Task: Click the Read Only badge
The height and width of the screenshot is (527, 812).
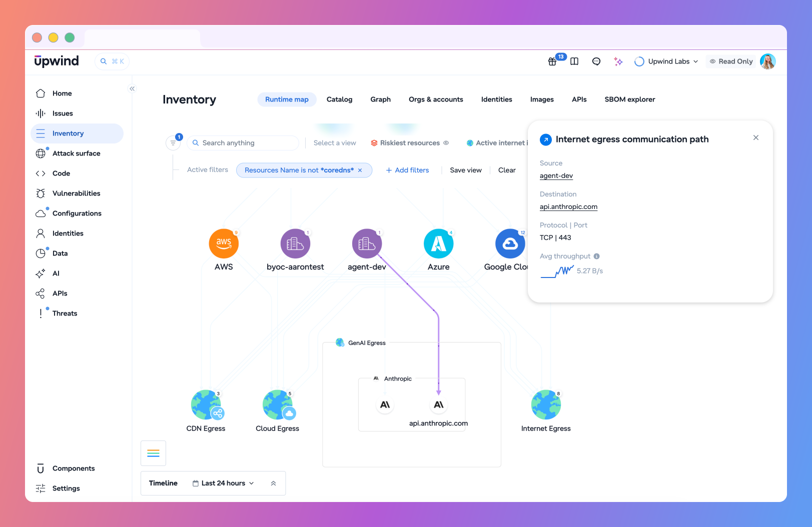Action: 731,61
